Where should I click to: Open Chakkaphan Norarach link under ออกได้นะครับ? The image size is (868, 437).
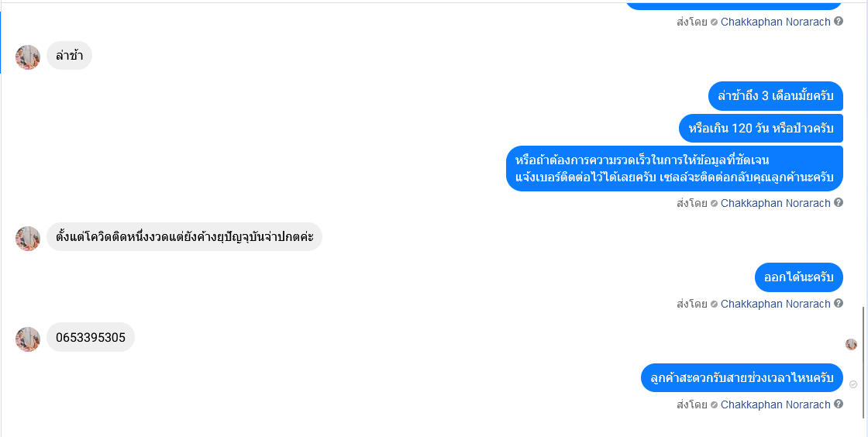776,304
